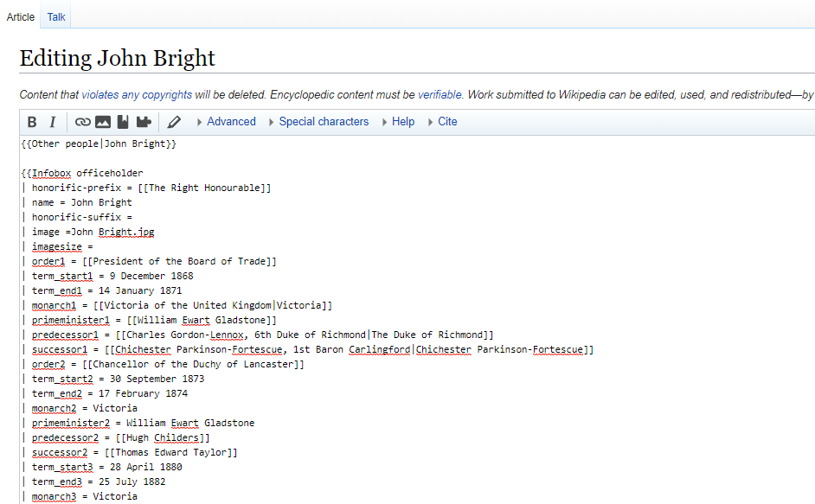Viewport: 815px width, 504px height.
Task: Click the primeminister2 = William Ewart Gladstone line
Action: click(x=138, y=424)
